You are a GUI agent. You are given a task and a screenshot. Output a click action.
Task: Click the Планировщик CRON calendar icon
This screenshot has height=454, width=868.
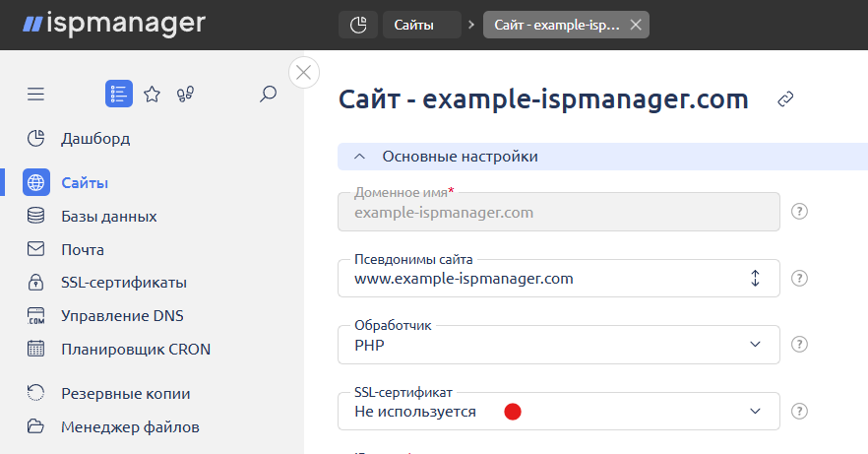coord(36,349)
